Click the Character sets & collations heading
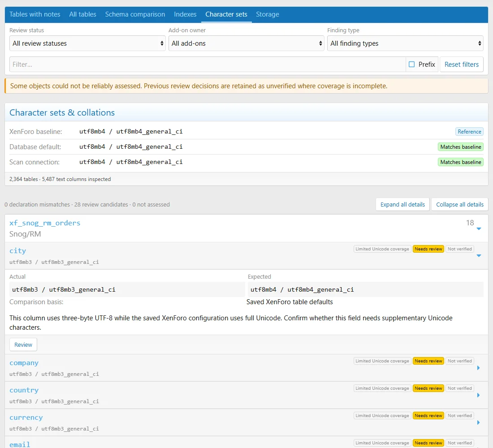Image resolution: width=493 pixels, height=448 pixels. (x=62, y=112)
